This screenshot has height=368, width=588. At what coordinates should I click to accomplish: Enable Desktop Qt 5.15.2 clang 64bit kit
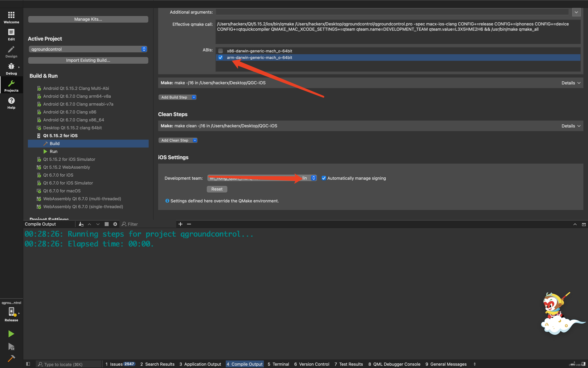pyautogui.click(x=72, y=128)
